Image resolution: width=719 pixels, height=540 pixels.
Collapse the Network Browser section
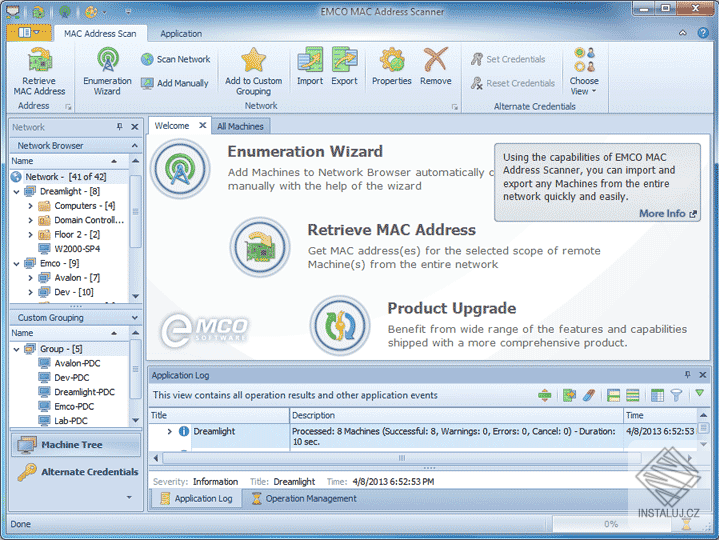click(x=134, y=146)
